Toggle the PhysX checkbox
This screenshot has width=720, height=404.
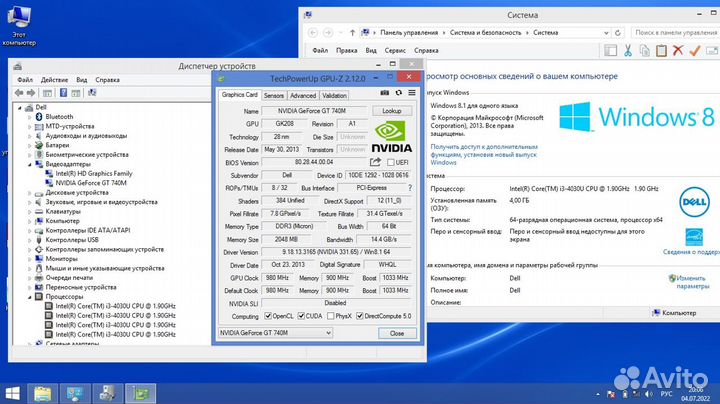(x=331, y=316)
